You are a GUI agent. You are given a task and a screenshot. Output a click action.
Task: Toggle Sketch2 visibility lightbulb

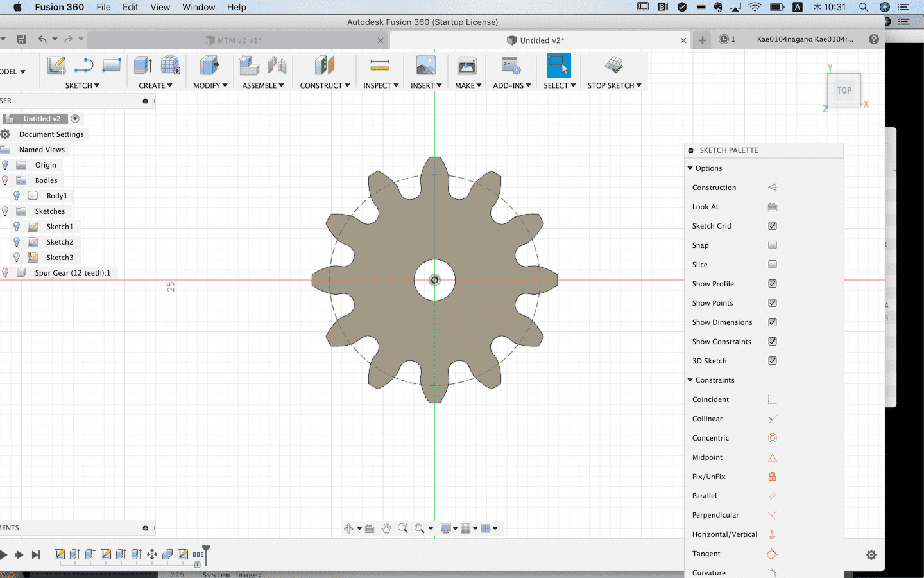[17, 242]
